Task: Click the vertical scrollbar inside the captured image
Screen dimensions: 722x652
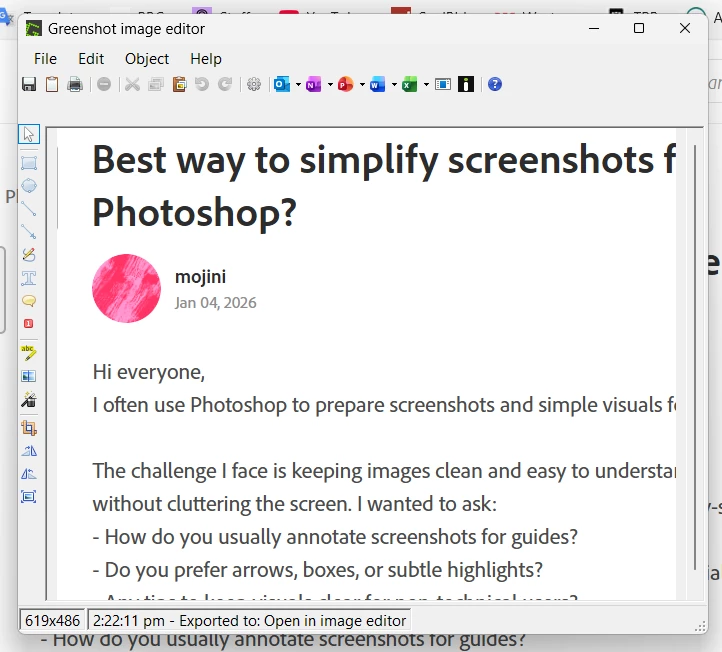Action: (695, 357)
